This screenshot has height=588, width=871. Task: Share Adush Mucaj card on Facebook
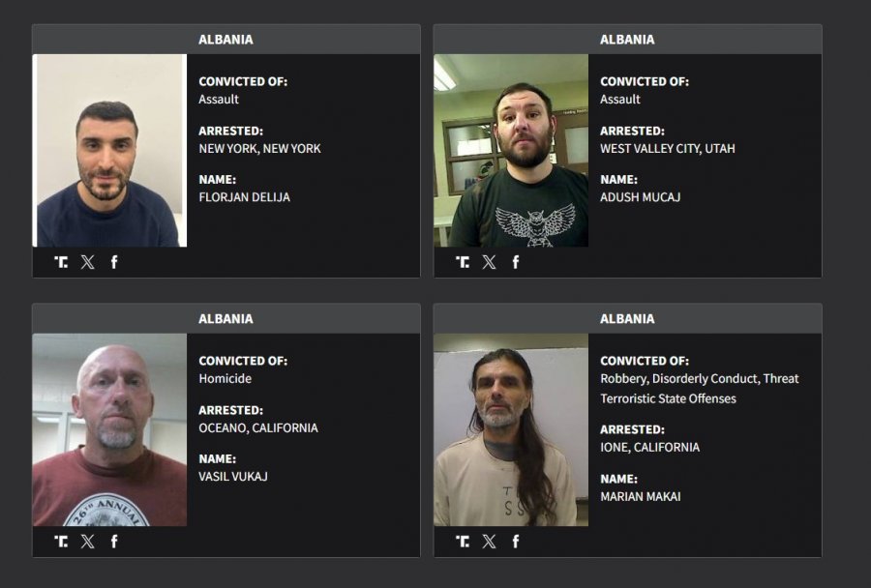coord(516,262)
